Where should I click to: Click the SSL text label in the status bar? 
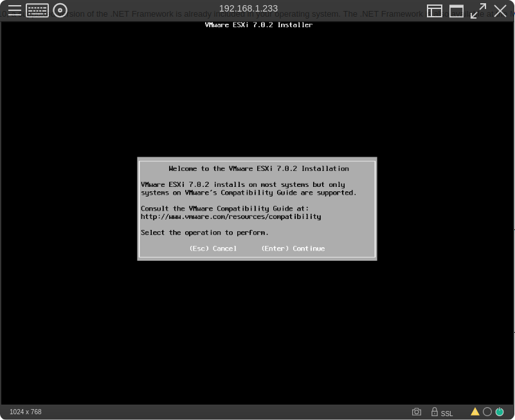[447, 414]
